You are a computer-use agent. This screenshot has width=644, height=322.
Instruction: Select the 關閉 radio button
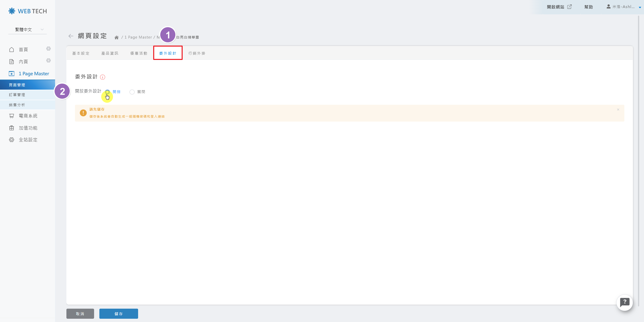point(132,92)
